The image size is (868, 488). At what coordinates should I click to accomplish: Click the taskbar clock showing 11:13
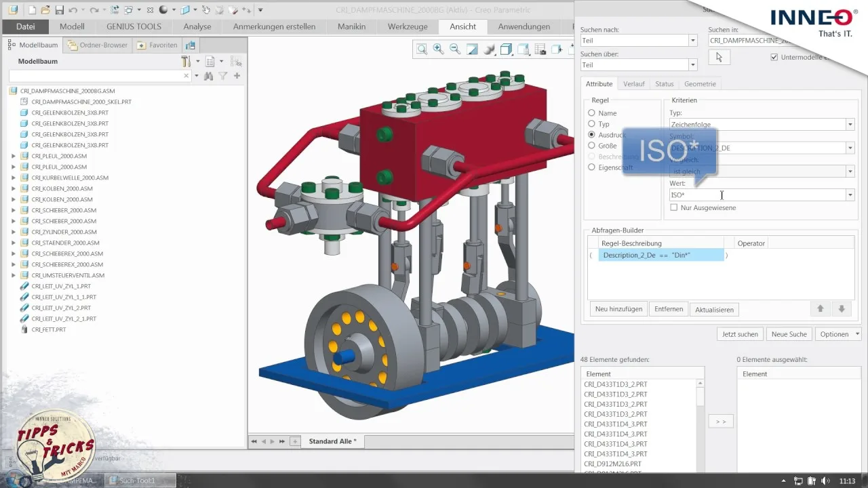tap(848, 481)
